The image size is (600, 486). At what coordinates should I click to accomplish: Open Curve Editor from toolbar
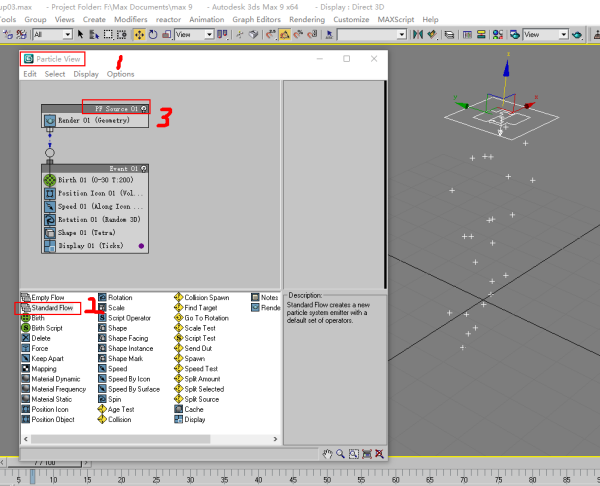coord(467,34)
